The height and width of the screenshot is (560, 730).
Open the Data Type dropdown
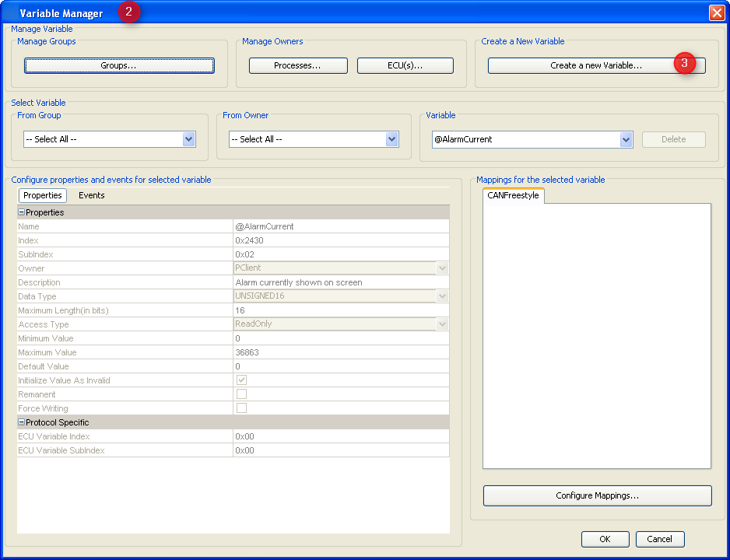(442, 296)
